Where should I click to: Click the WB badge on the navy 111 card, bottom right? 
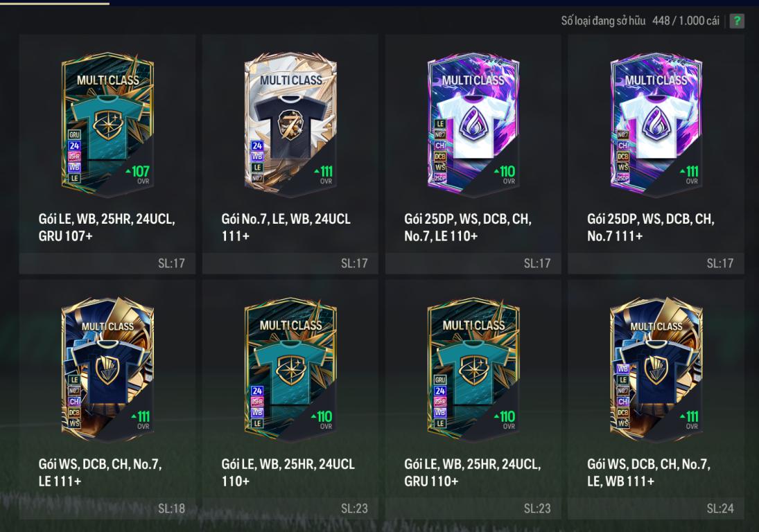tap(622, 369)
